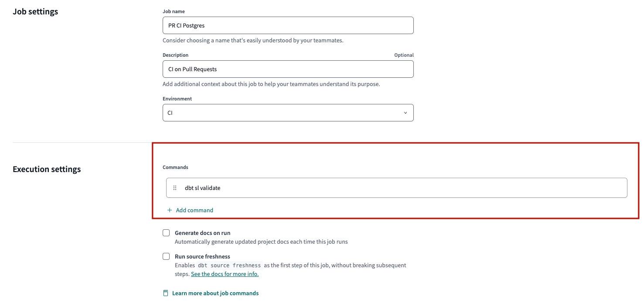Click Learn more about job commands
The image size is (644, 307).
[x=215, y=293]
